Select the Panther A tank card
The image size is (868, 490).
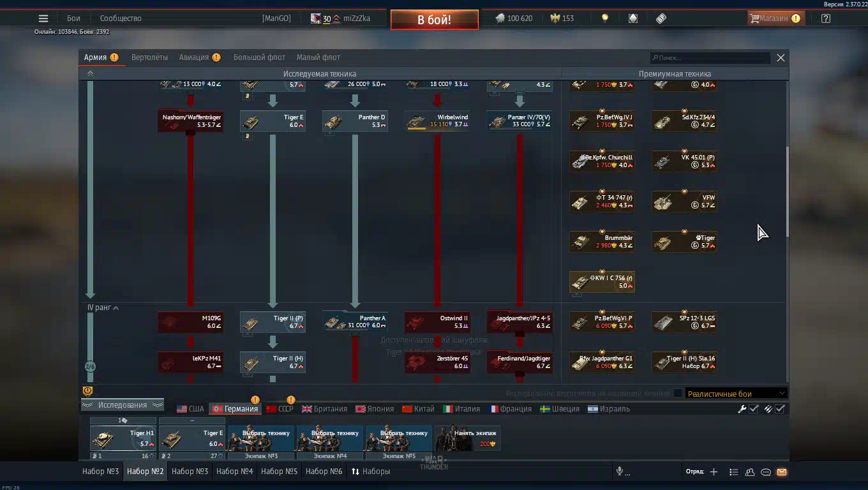[x=355, y=322]
